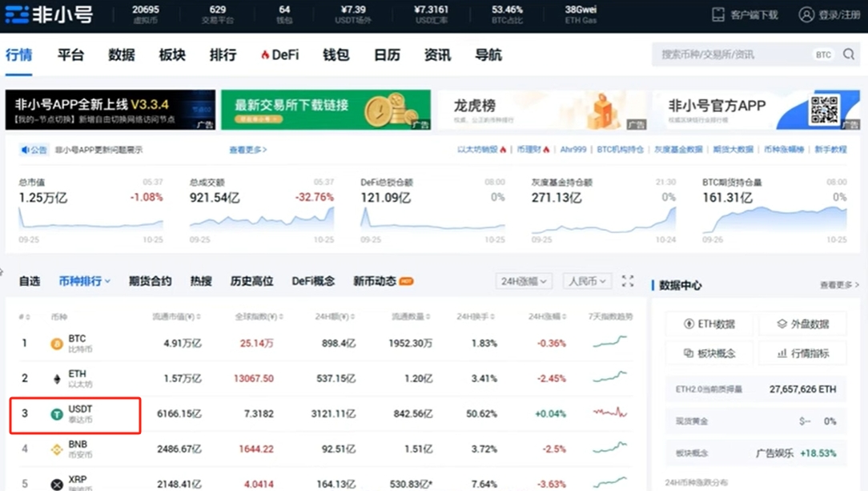Open the 24H涨幅 dropdown above the table
868x491 pixels.
click(x=524, y=281)
